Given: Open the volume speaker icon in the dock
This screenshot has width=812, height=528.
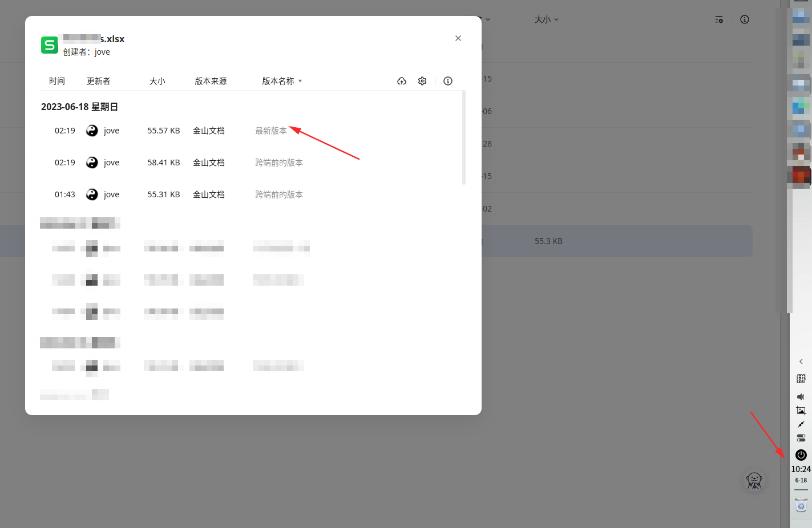Looking at the screenshot, I should [x=801, y=396].
